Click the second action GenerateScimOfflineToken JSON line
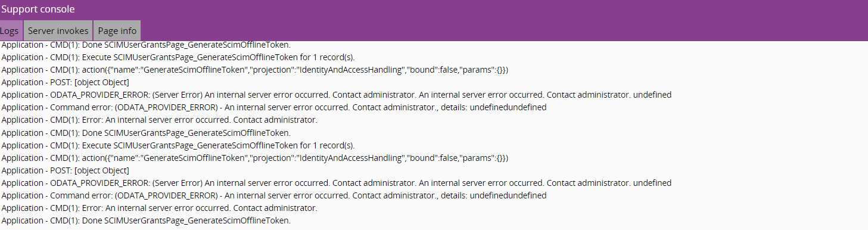The width and height of the screenshot is (868, 230). [254, 158]
